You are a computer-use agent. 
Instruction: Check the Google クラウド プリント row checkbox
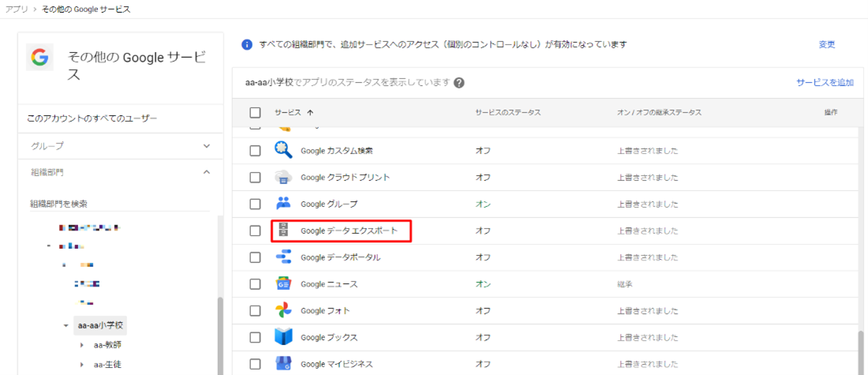point(255,178)
